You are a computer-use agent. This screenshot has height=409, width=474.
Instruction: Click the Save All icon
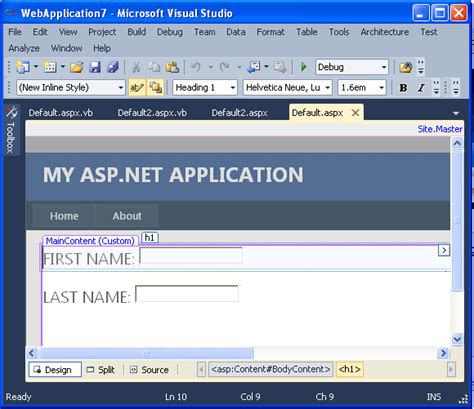pyautogui.click(x=113, y=68)
